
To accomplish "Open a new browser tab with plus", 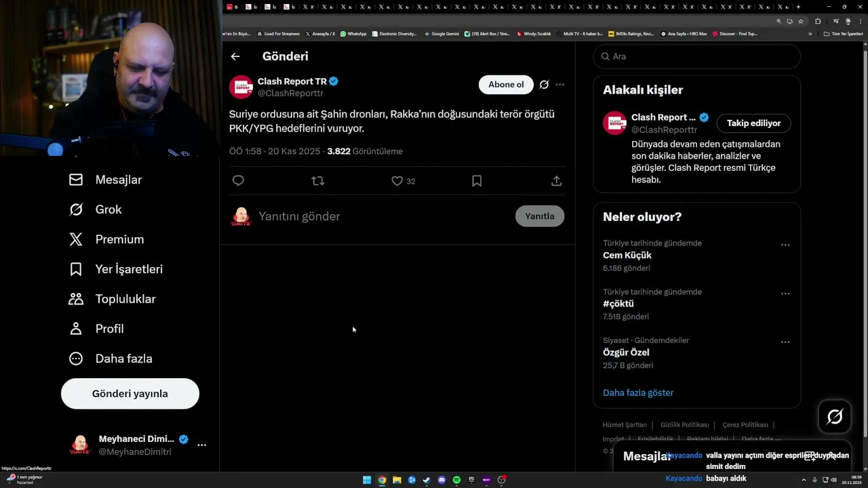I will tap(798, 7).
